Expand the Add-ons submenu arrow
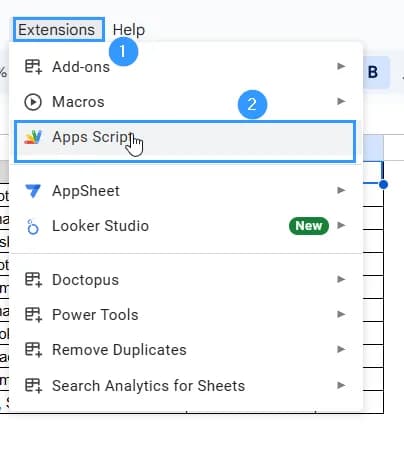This screenshot has width=404, height=450. [x=341, y=66]
